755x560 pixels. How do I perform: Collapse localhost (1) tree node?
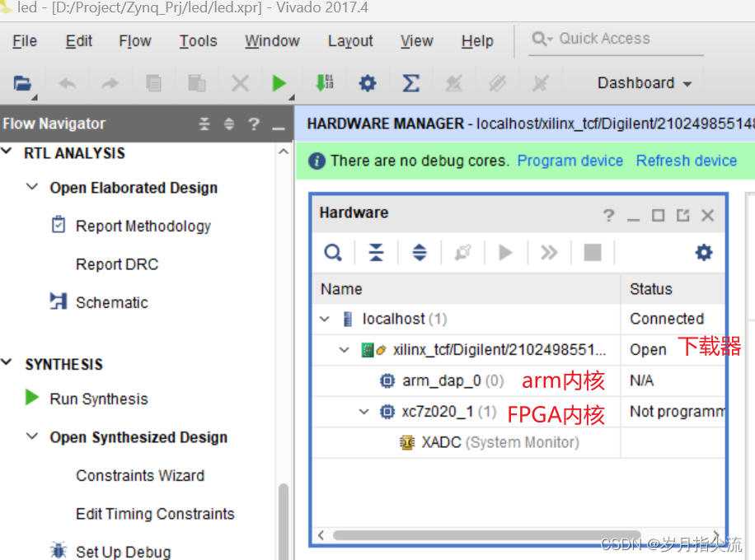point(325,319)
